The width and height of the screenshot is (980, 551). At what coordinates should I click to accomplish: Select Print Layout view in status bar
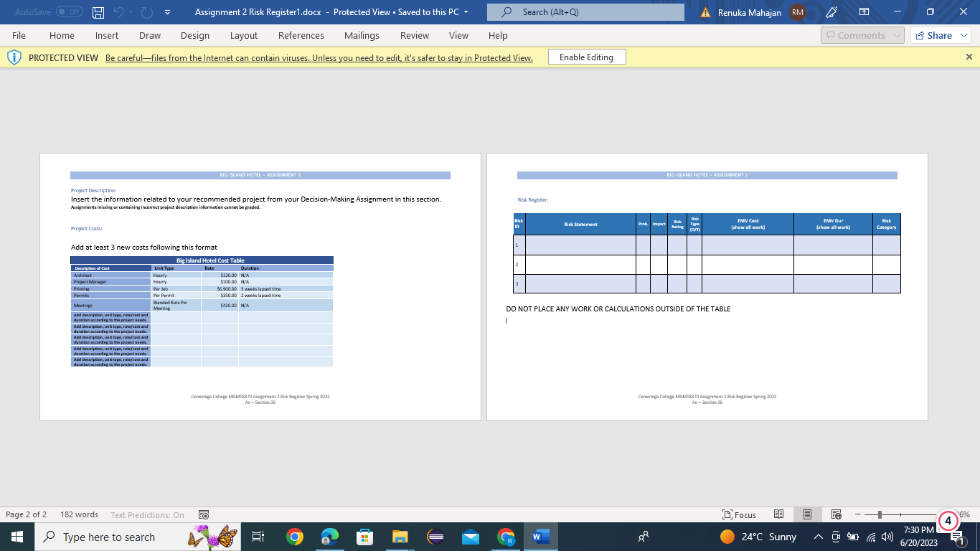pyautogui.click(x=807, y=514)
